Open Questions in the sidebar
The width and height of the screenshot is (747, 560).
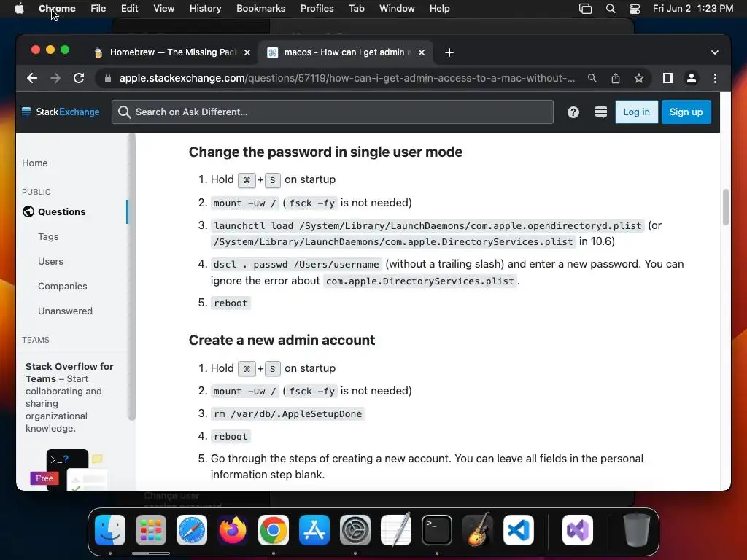point(61,212)
